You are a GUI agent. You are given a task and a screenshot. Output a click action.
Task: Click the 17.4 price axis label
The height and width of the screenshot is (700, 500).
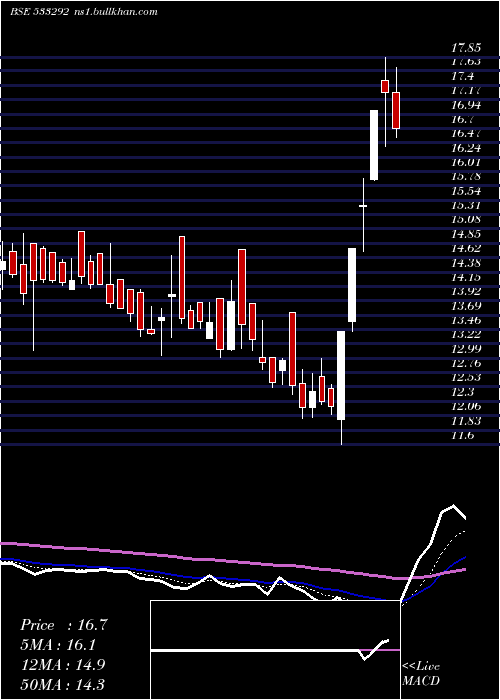[462, 76]
